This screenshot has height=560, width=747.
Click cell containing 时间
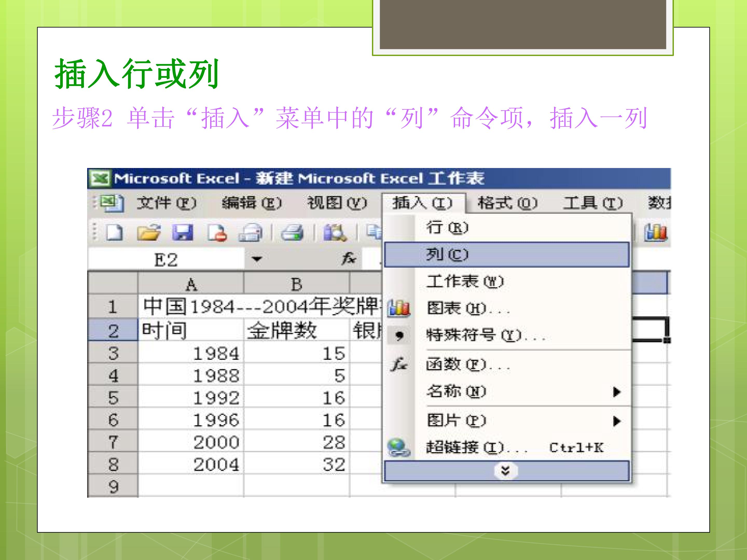(191, 330)
